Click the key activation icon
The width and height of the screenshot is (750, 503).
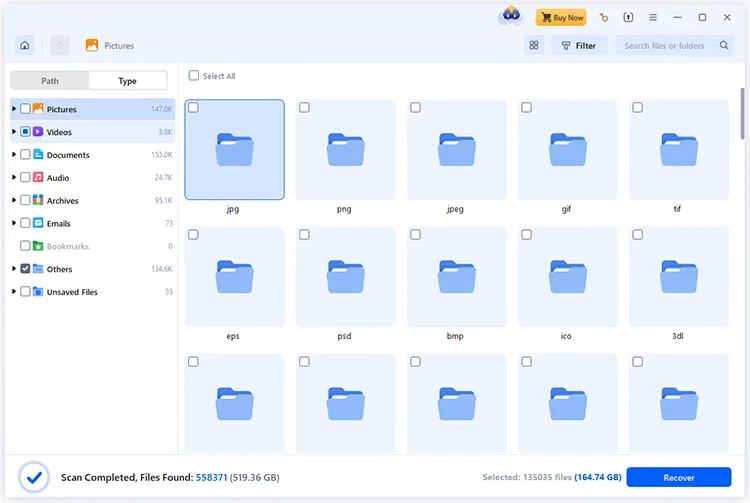604,18
